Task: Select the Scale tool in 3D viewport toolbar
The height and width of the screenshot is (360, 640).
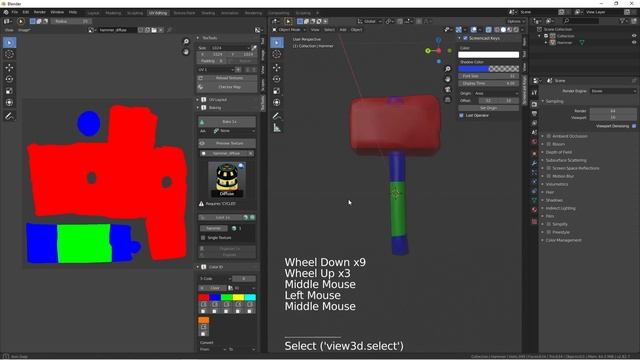Action: 277,91
